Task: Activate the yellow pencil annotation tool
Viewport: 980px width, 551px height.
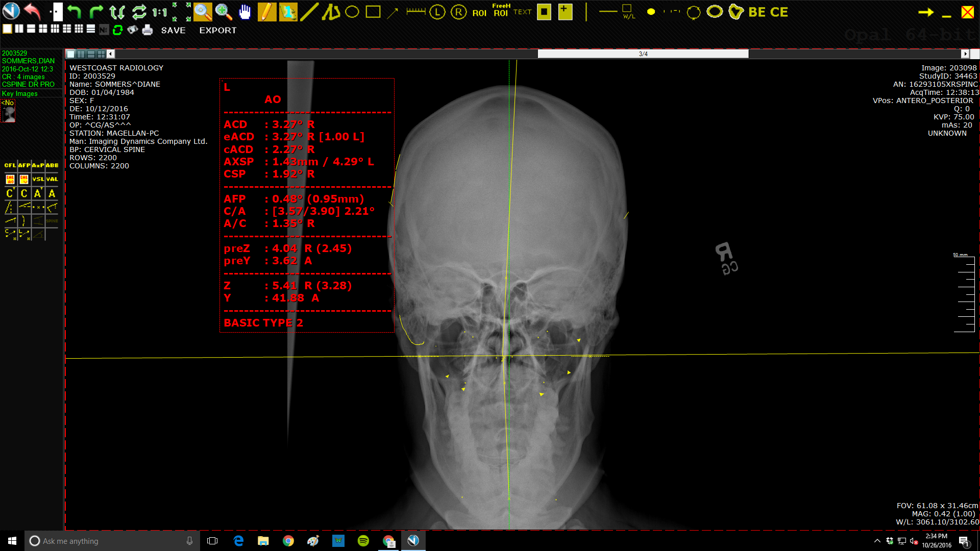Action: (x=266, y=12)
